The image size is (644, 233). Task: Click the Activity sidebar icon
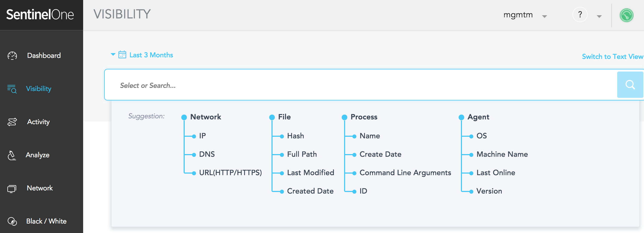[x=12, y=122]
